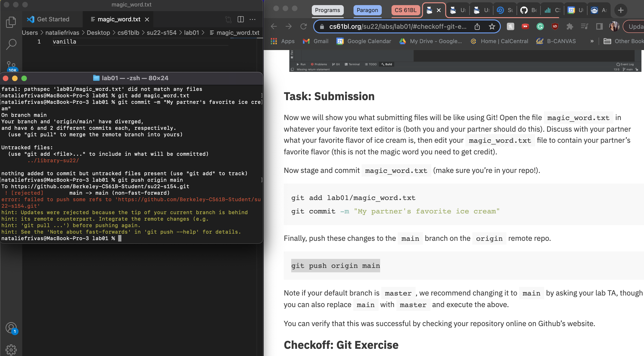Select the CS 61BL tab group
The width and height of the screenshot is (644, 356).
coord(405,10)
